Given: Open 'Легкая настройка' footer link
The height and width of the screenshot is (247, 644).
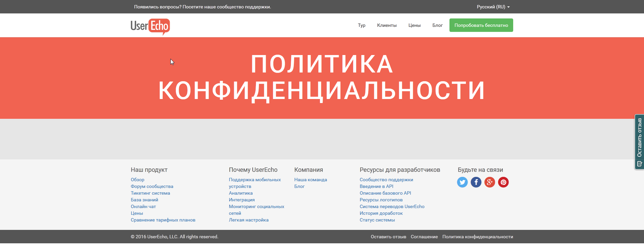Looking at the screenshot, I should coord(249,220).
